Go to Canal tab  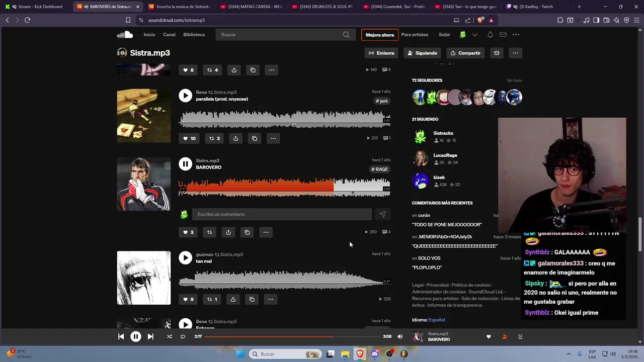point(169,35)
